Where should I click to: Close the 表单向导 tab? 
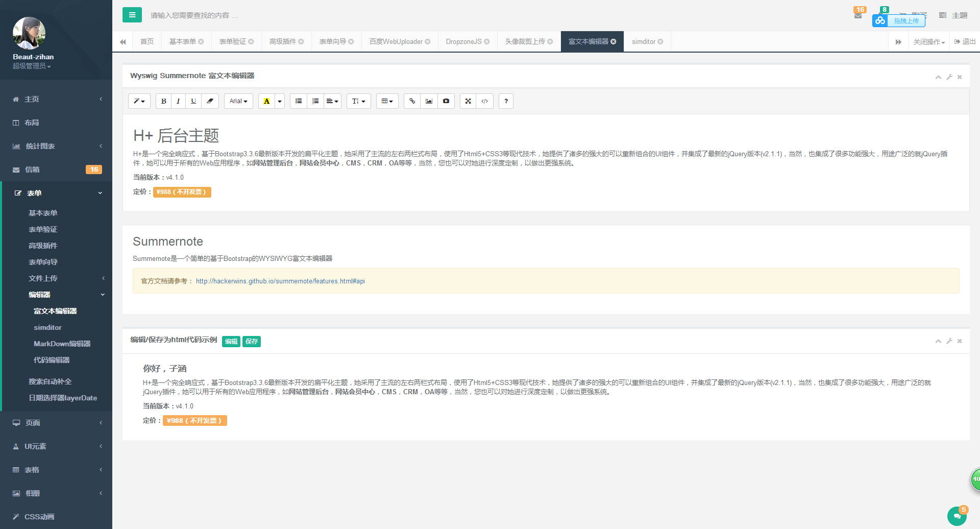[351, 42]
